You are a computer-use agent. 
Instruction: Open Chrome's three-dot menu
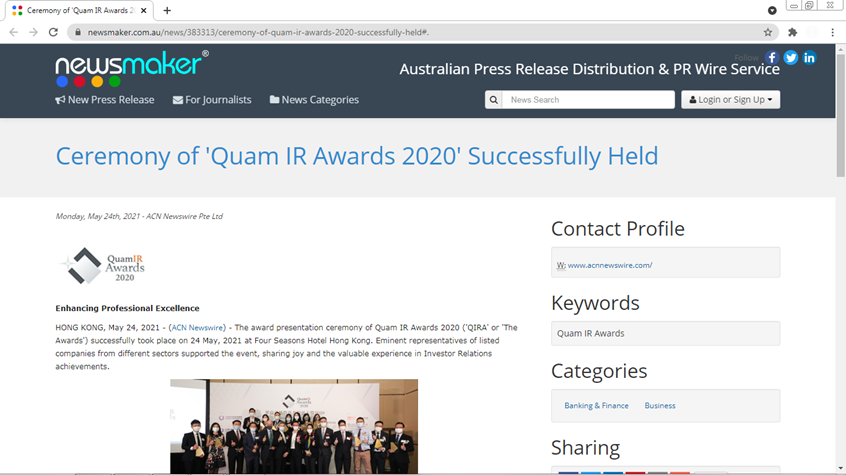point(833,32)
